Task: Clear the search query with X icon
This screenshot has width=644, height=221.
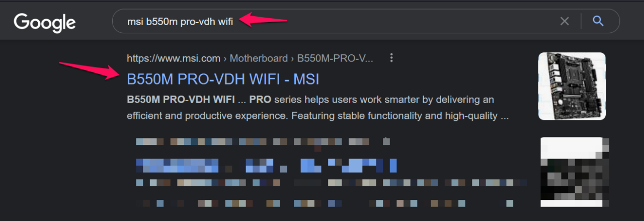Action: [565, 21]
